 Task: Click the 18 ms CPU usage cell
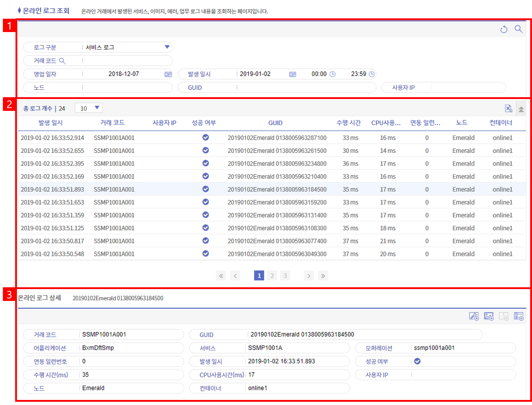pyautogui.click(x=388, y=228)
